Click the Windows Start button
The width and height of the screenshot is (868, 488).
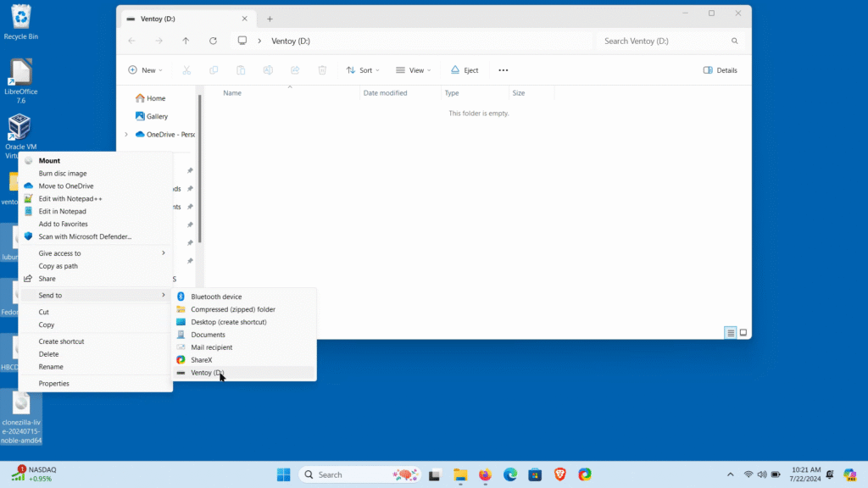(x=283, y=474)
